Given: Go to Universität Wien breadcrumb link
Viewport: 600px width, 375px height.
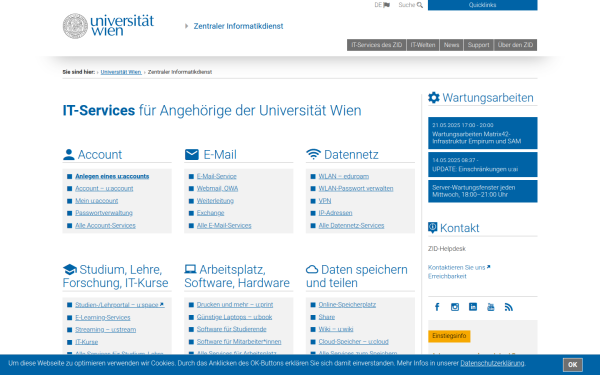Looking at the screenshot, I should (121, 72).
